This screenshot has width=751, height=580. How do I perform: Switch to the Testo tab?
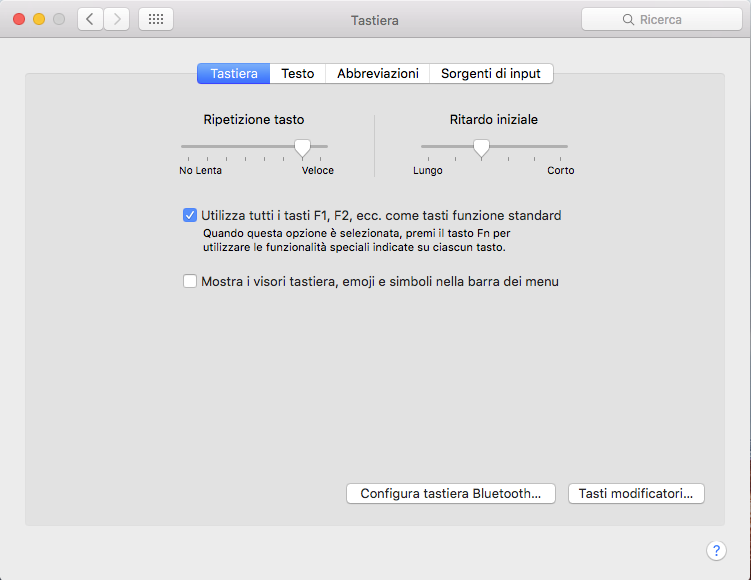click(298, 74)
